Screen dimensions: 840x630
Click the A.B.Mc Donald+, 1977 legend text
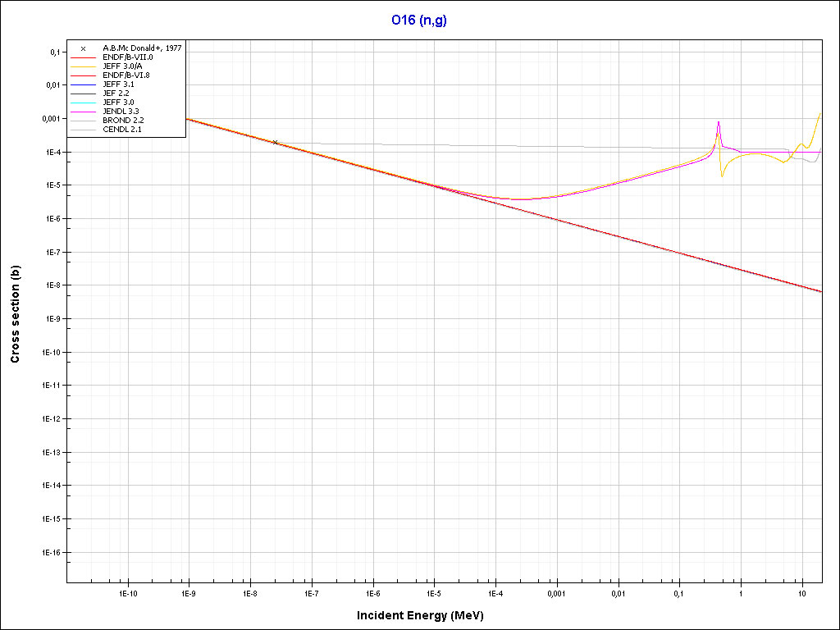coord(142,48)
